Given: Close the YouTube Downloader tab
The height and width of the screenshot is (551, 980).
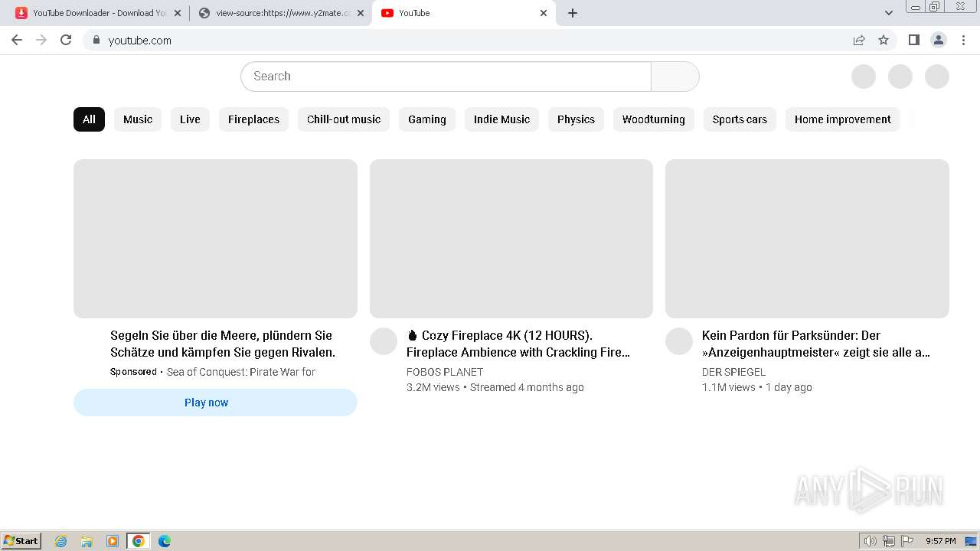Looking at the screenshot, I should click(178, 13).
